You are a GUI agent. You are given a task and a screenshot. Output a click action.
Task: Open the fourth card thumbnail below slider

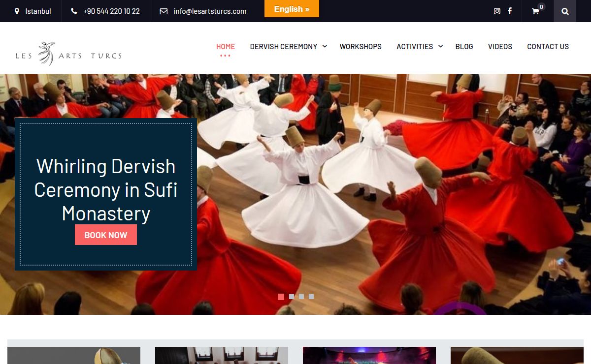pyautogui.click(x=517, y=355)
